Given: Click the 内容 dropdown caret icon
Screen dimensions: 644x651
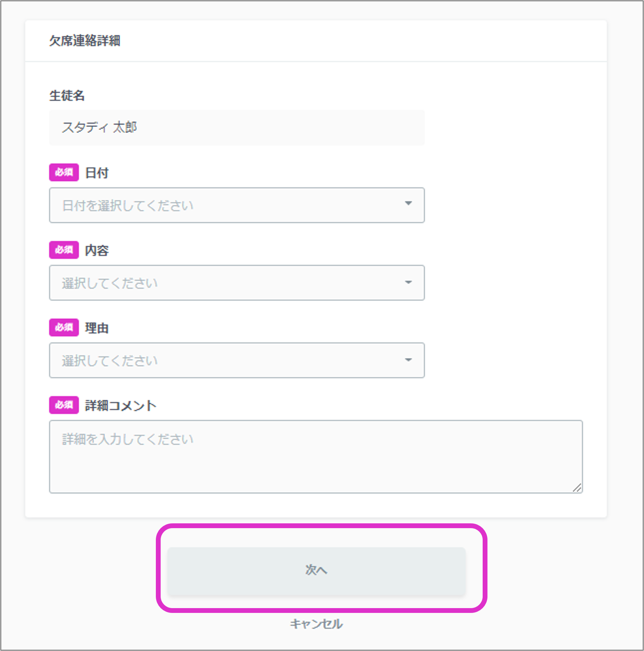Looking at the screenshot, I should (x=408, y=282).
